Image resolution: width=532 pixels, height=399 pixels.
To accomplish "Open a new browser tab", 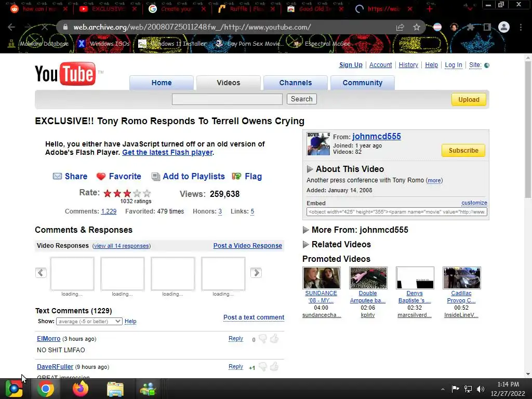I will pyautogui.click(x=430, y=9).
